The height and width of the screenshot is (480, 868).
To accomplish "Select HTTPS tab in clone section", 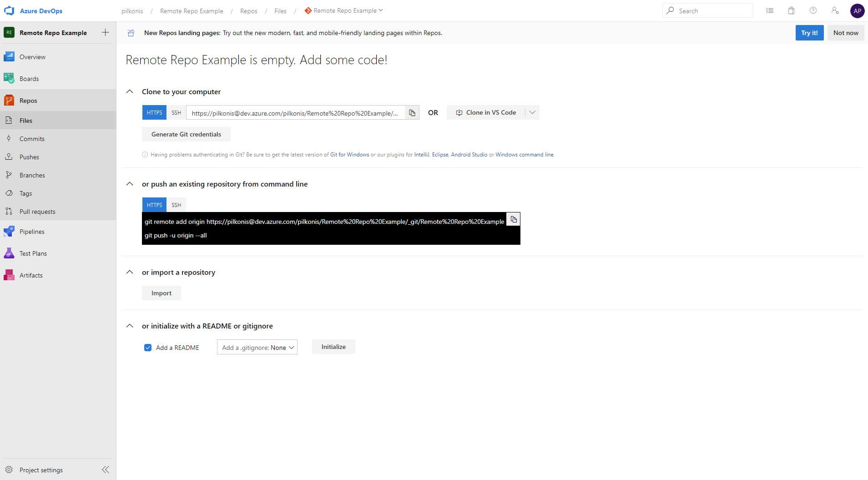I will (154, 112).
